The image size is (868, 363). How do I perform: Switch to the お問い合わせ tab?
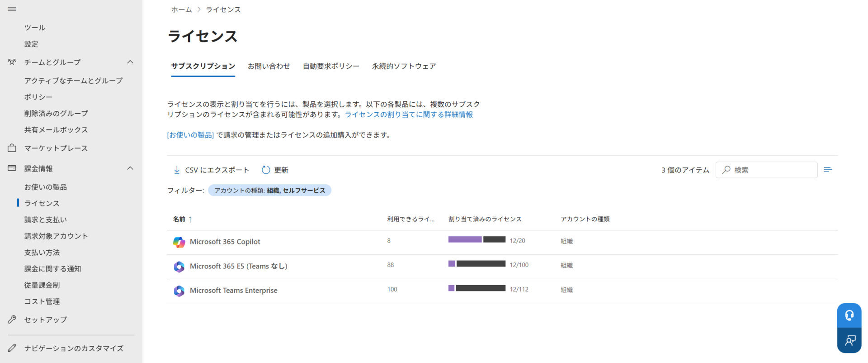pos(269,66)
